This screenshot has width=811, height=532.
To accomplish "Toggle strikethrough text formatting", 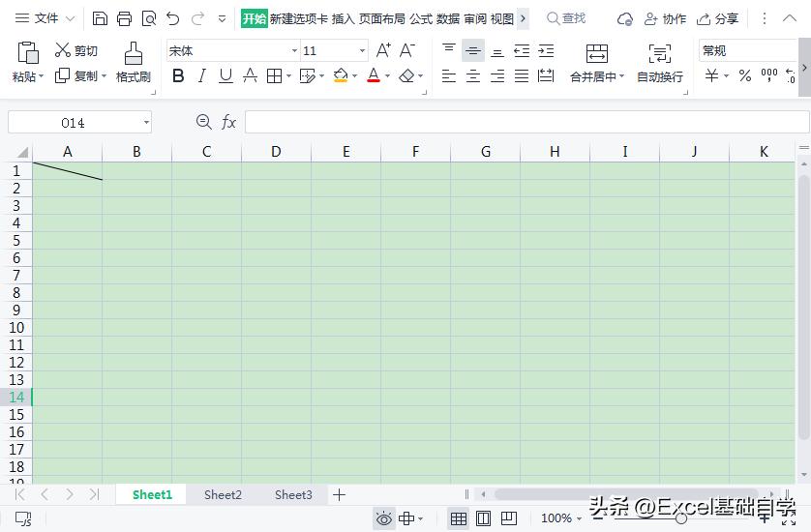I will pos(250,76).
